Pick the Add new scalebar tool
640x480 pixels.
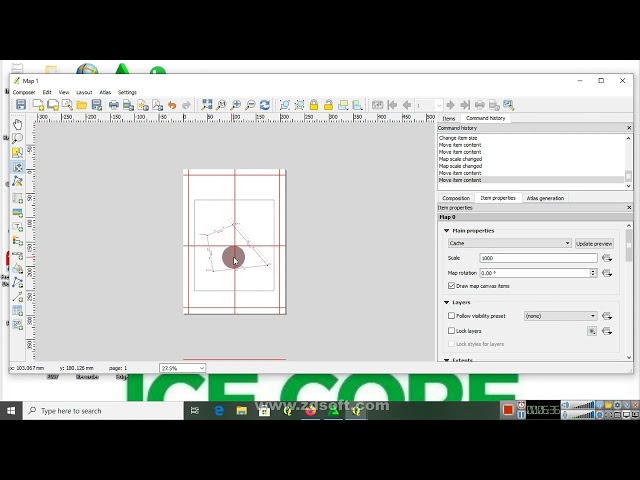tap(18, 255)
